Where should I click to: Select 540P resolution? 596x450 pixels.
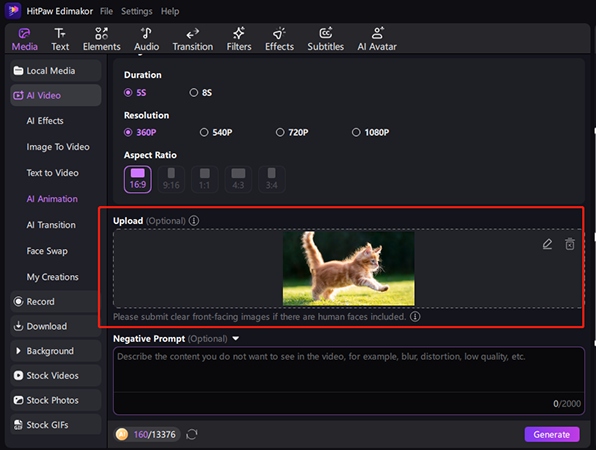tap(216, 132)
